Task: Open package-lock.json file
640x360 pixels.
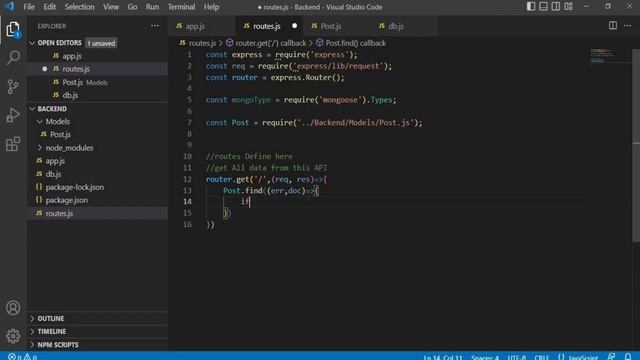Action: [x=98, y=187]
